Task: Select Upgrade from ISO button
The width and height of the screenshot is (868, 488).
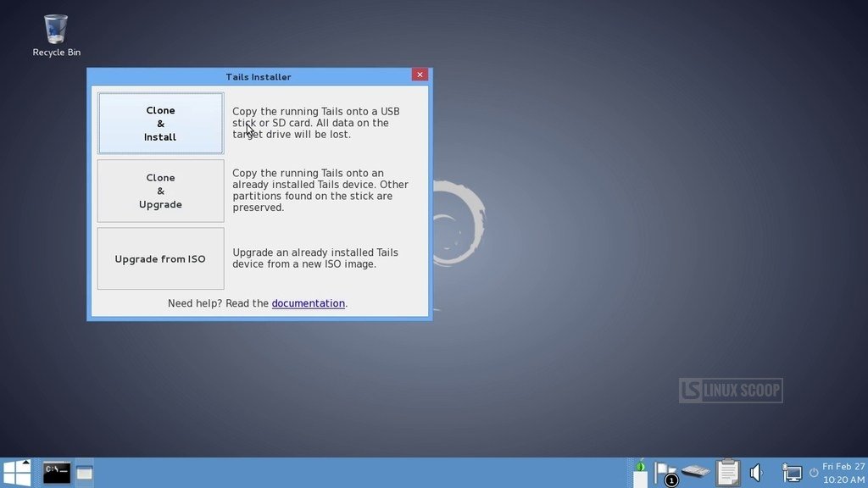Action: 160,258
